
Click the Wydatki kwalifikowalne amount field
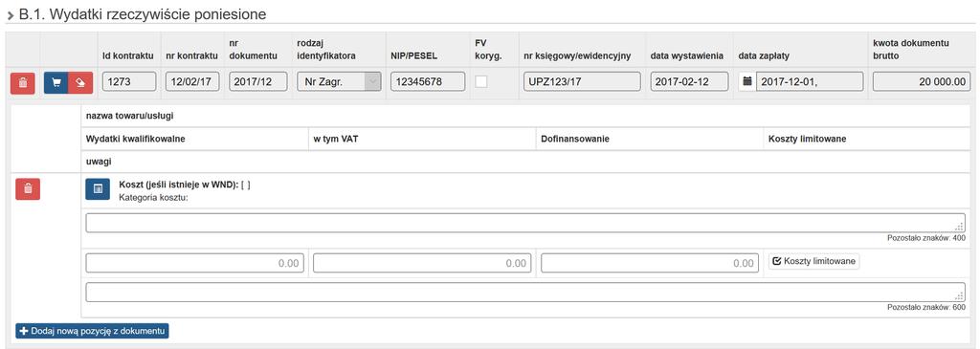[x=195, y=264]
